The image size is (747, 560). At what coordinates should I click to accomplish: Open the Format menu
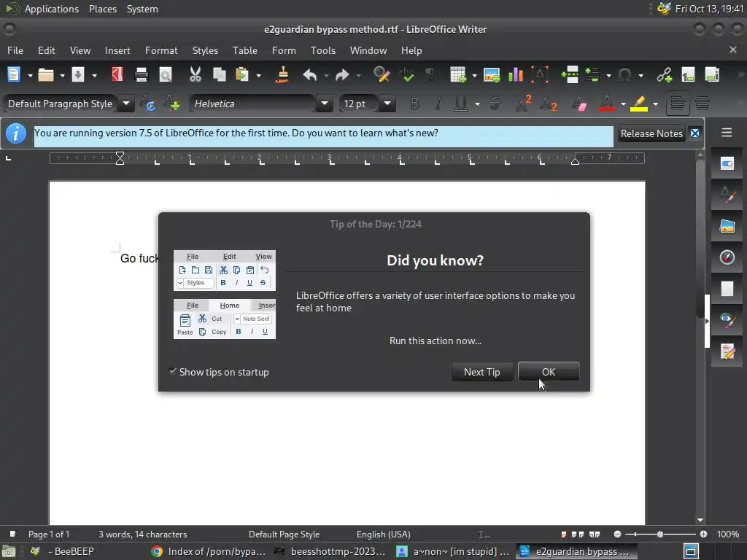pos(161,50)
